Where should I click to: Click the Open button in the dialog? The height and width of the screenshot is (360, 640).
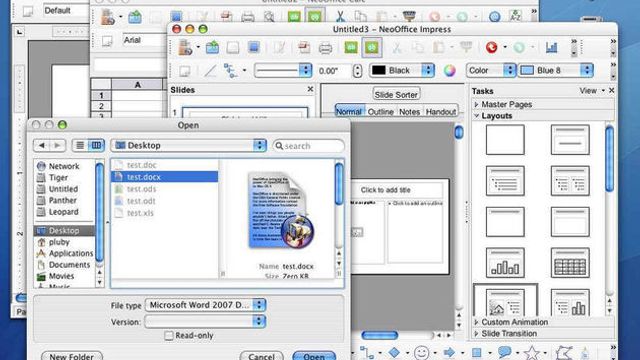coord(314,356)
